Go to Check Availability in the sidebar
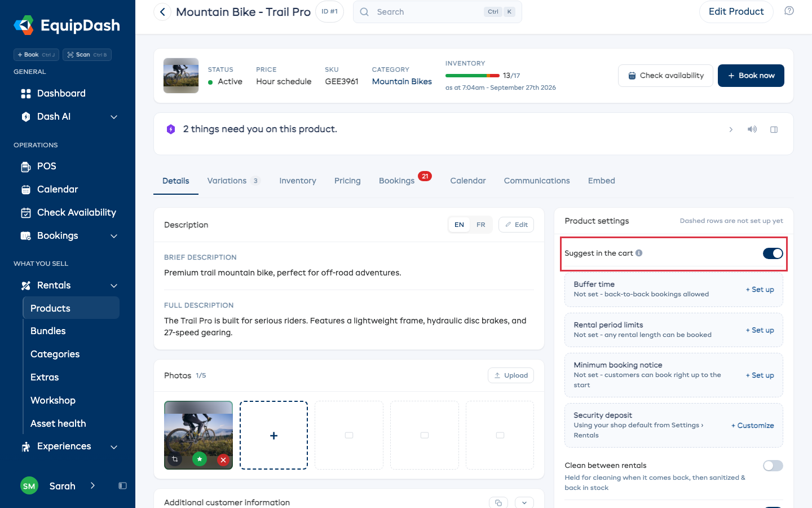 coord(68,212)
